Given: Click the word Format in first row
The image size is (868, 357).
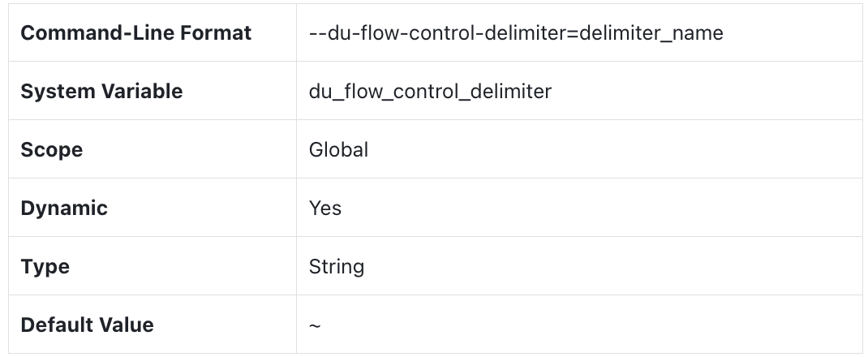Looking at the screenshot, I should coord(221,33).
